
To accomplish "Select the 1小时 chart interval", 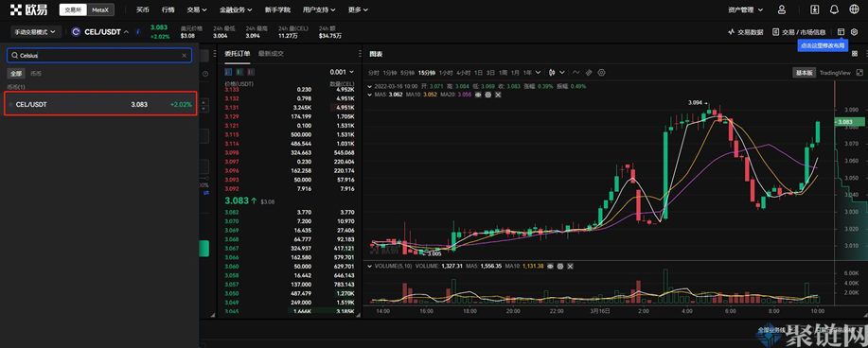I will click(x=447, y=73).
